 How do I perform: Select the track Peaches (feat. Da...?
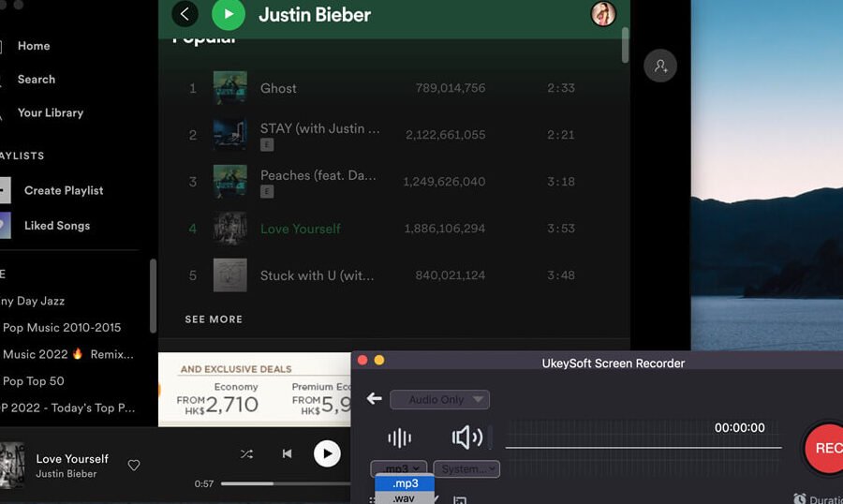click(x=318, y=175)
